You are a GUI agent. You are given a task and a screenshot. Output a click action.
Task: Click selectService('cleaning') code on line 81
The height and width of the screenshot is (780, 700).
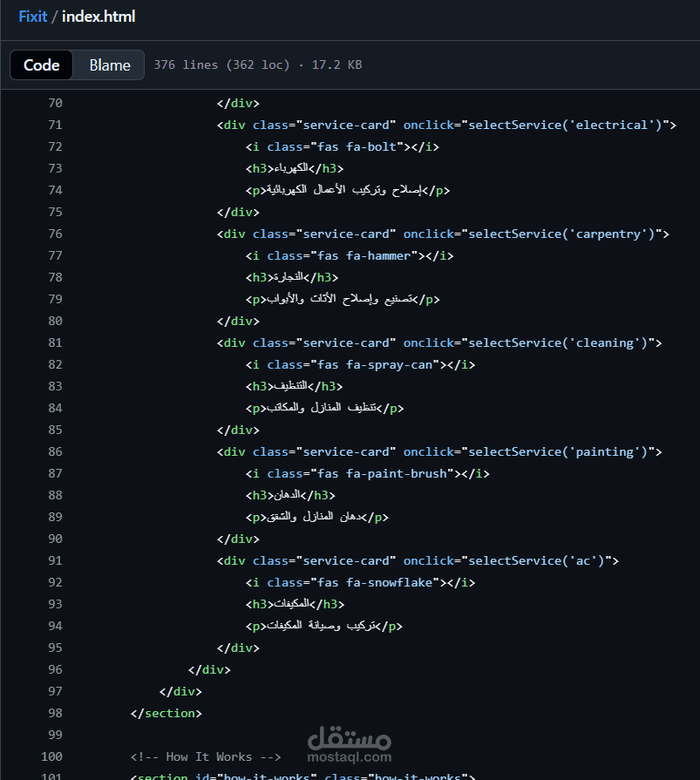point(558,343)
